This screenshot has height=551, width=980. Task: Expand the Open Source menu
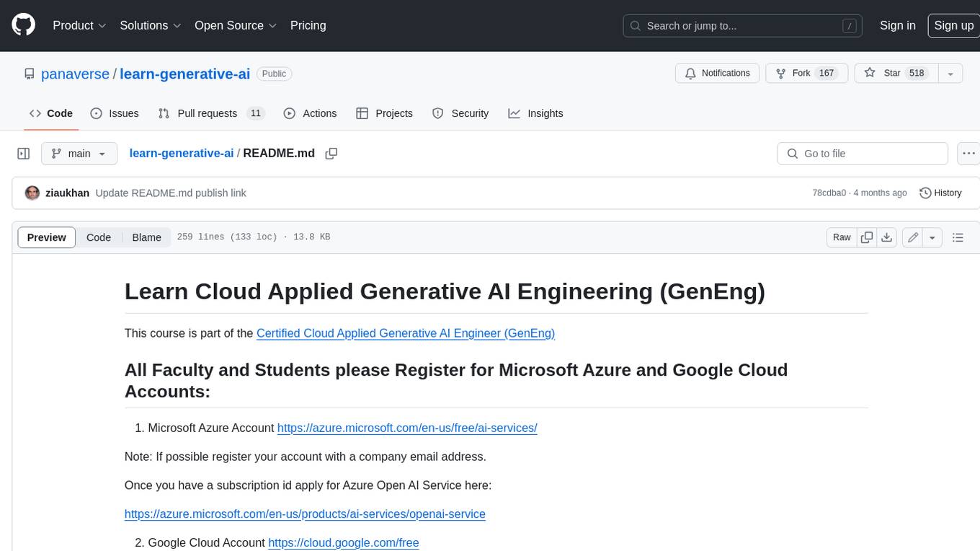pos(236,25)
